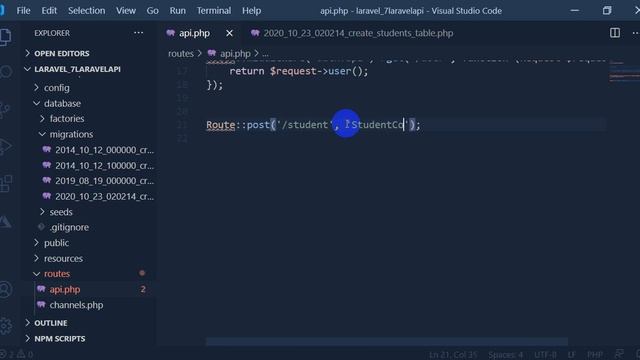Close the api.php editor tab
640x360 pixels.
(229, 33)
